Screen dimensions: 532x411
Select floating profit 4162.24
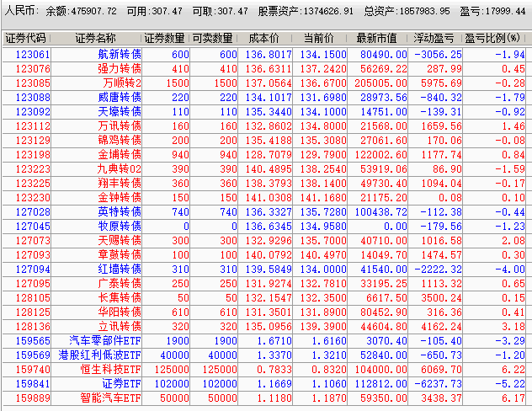point(441,327)
